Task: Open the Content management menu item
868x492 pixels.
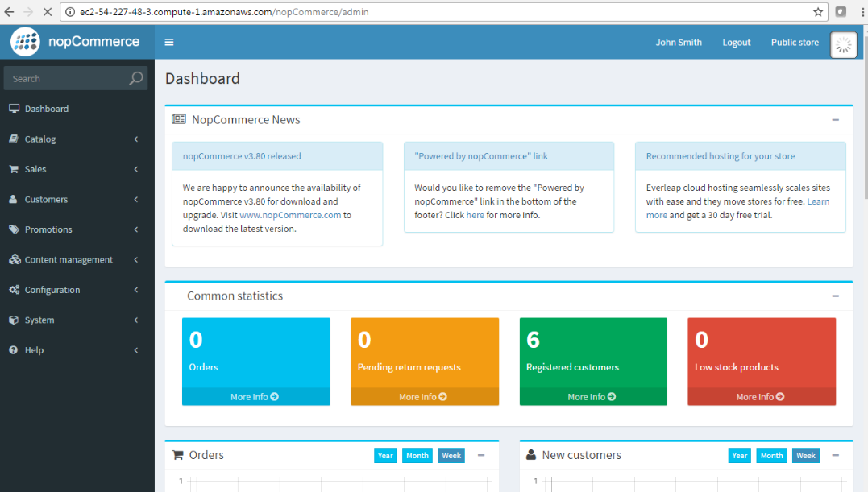Action: (77, 259)
